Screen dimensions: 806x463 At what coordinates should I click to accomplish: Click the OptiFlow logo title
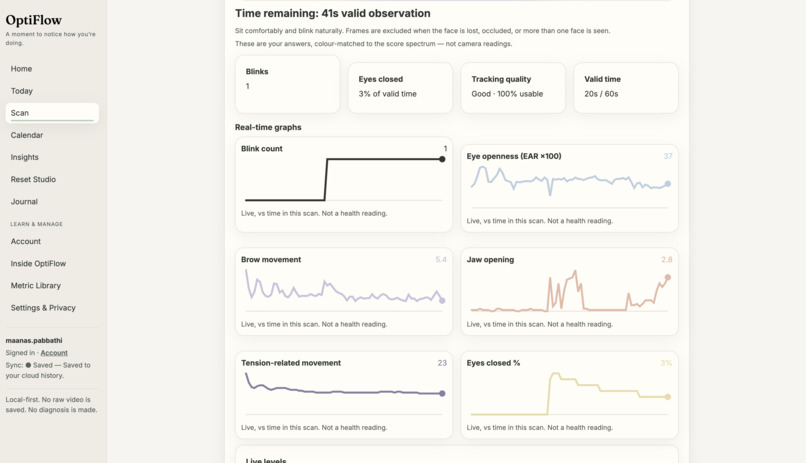tap(34, 20)
